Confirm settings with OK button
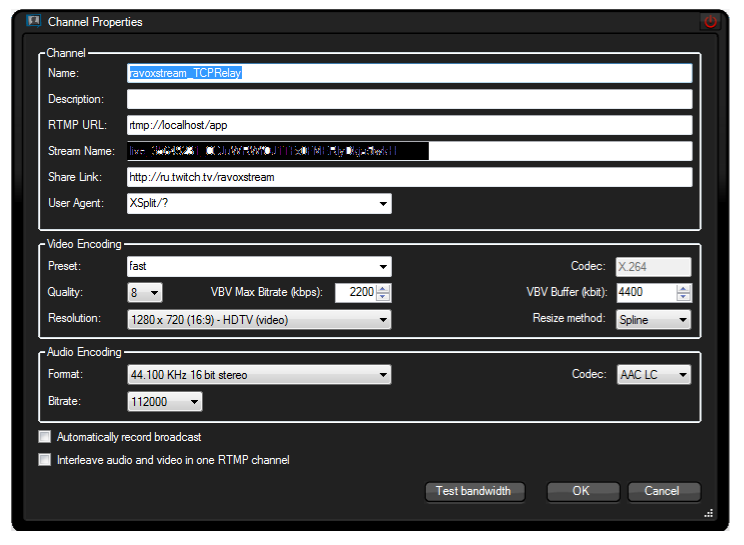This screenshot has width=744, height=545. coord(581,491)
